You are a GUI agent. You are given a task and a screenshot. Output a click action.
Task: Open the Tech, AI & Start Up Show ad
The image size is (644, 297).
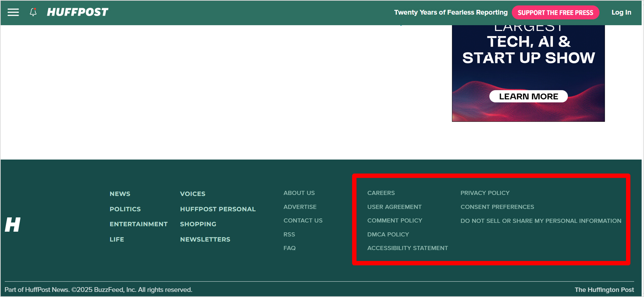click(x=528, y=73)
